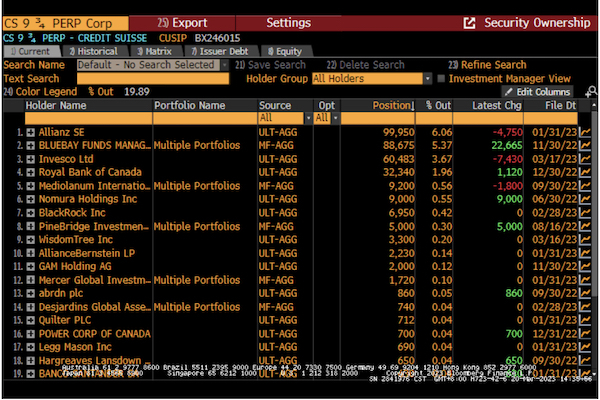The height and width of the screenshot is (400, 600).
Task: Open chart icon for POWER CORP OF CANADA row
Action: 585,334
